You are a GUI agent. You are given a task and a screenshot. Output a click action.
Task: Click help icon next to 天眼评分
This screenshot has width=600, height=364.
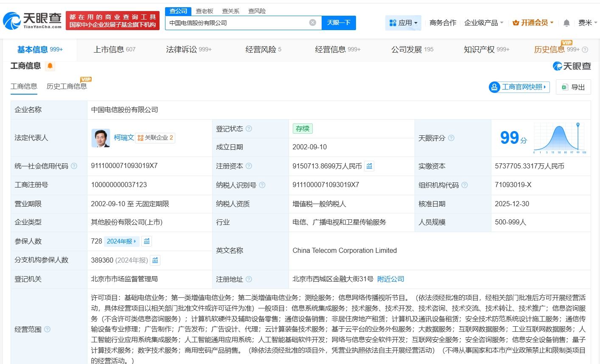point(451,138)
